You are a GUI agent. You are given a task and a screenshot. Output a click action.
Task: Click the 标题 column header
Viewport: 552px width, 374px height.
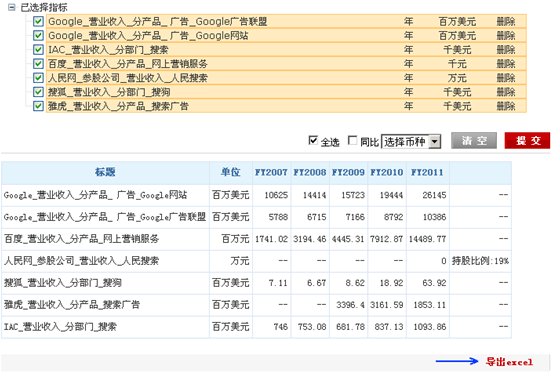click(105, 172)
